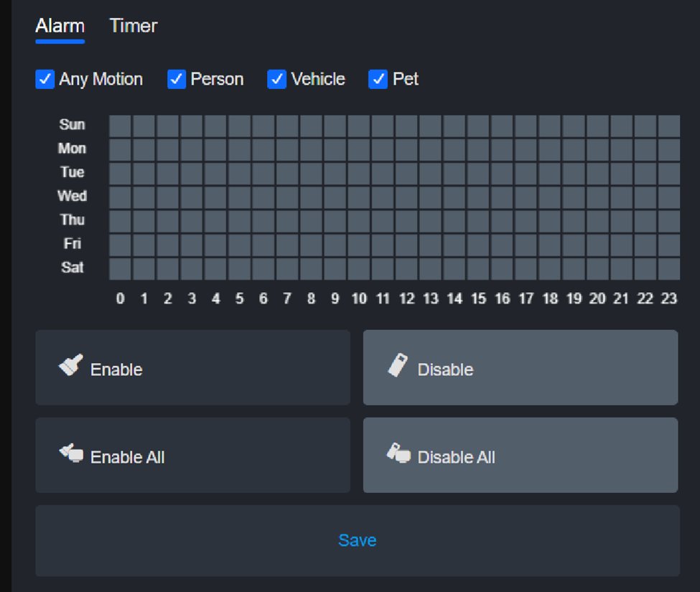Click the Thu day label

tap(72, 220)
